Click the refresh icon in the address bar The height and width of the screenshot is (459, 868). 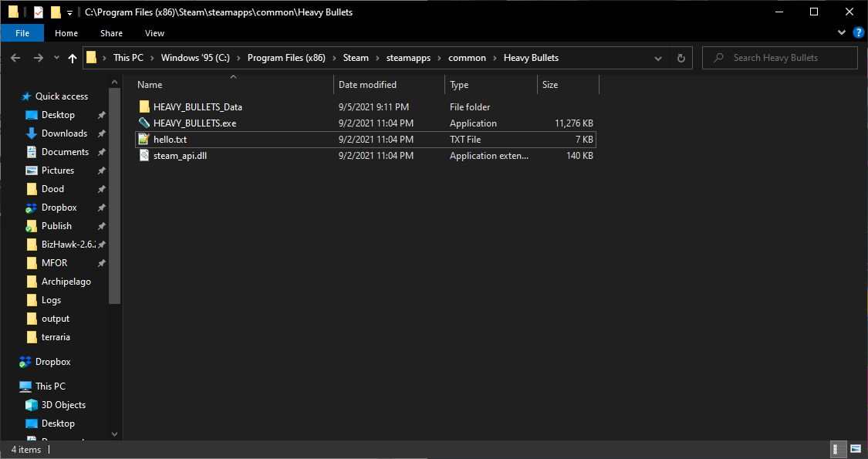coord(679,58)
